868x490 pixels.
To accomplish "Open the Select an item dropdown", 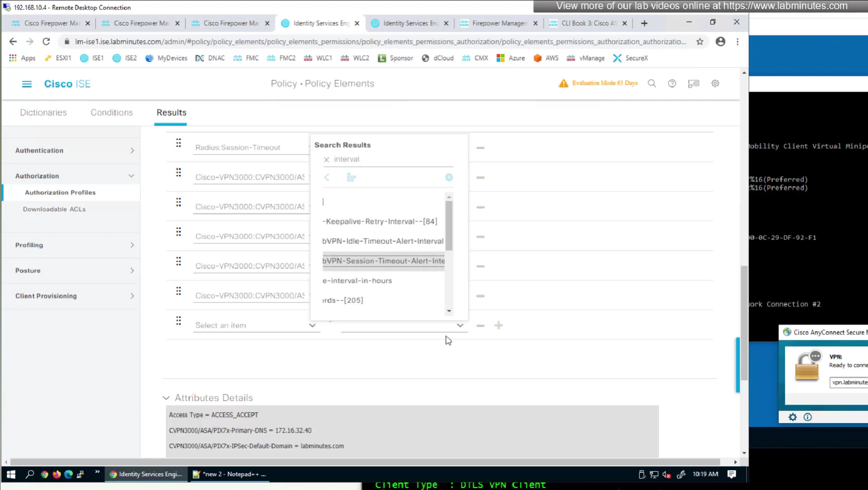I will click(255, 325).
